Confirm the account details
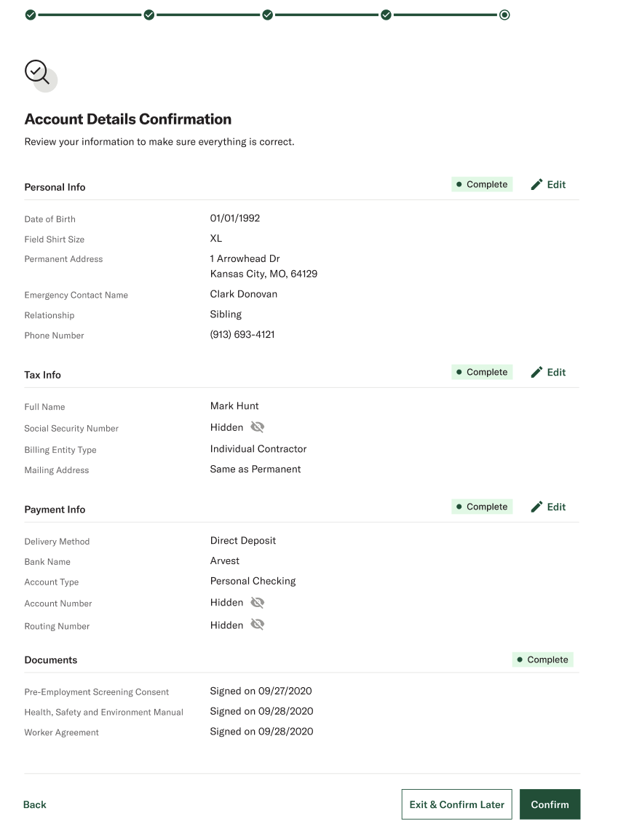This screenshot has width=642, height=840. [550, 804]
